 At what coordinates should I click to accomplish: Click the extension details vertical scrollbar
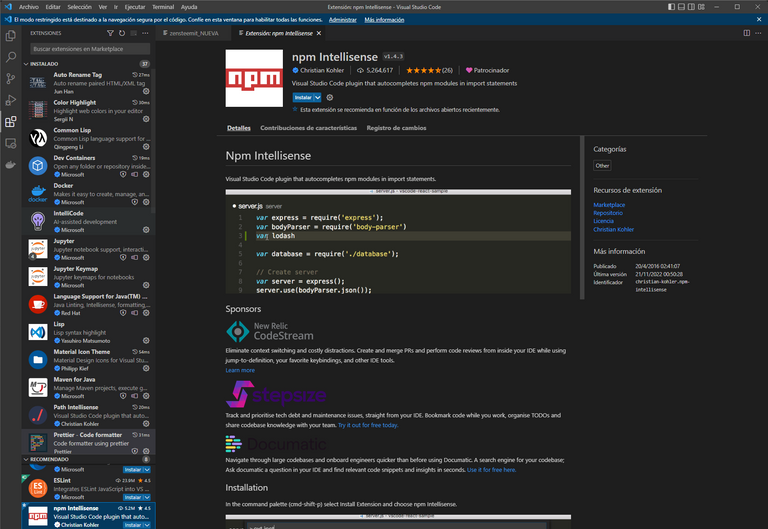coord(582,217)
